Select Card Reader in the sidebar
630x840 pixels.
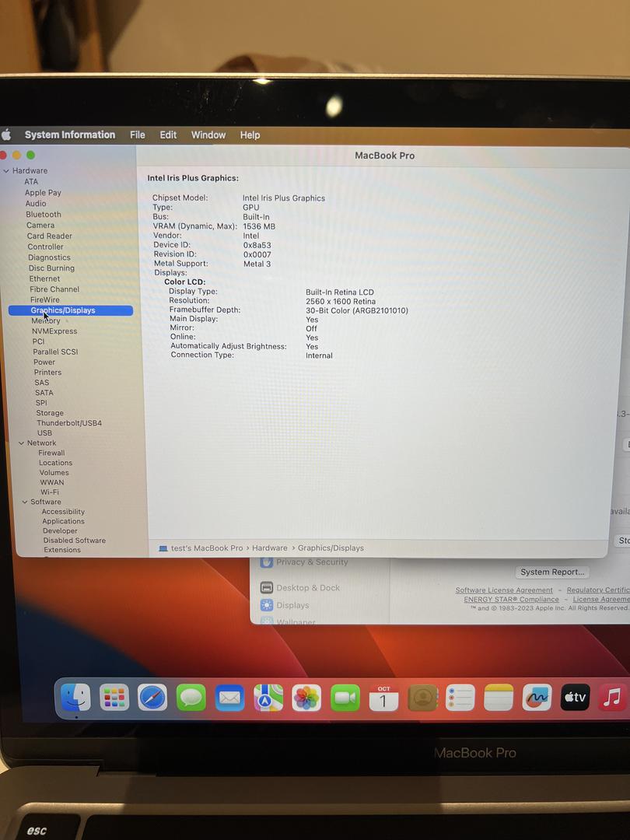tap(49, 236)
